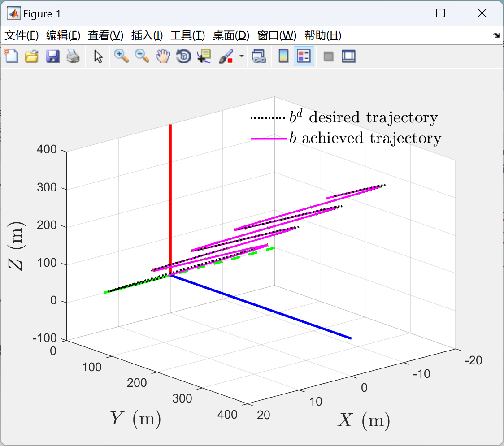Activate the Brush data tool
Viewport: 504px width, 446px height.
point(226,56)
